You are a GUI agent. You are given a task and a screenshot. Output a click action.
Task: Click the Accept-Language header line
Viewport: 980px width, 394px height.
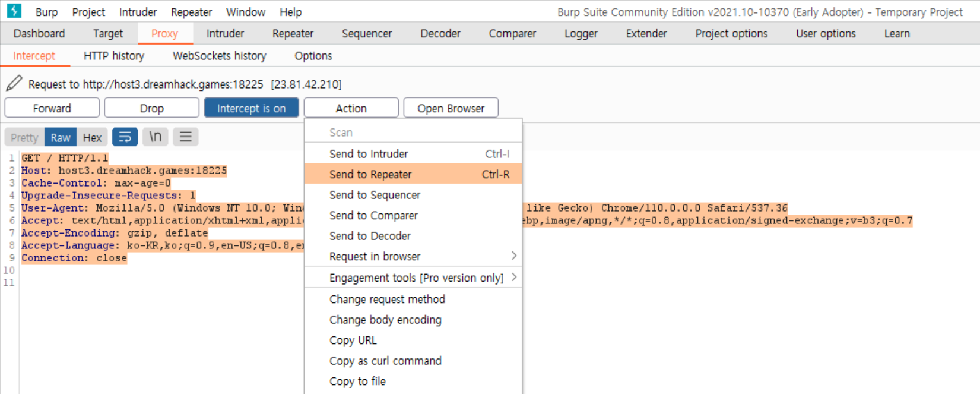pyautogui.click(x=163, y=245)
